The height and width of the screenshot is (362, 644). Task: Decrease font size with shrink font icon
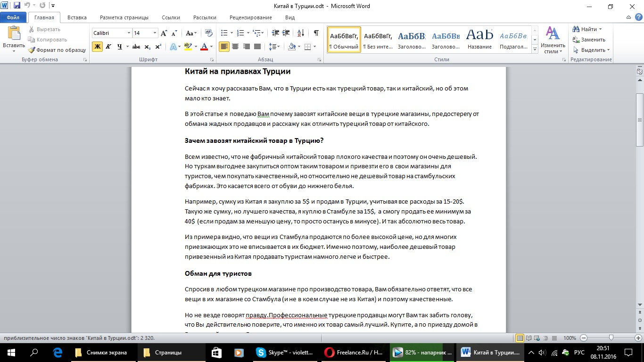[174, 33]
